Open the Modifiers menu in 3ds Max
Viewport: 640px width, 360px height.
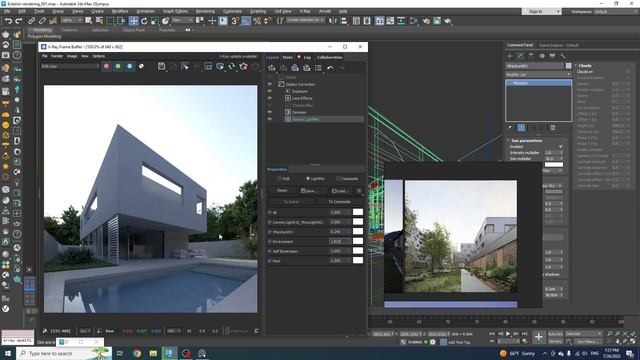click(x=120, y=11)
